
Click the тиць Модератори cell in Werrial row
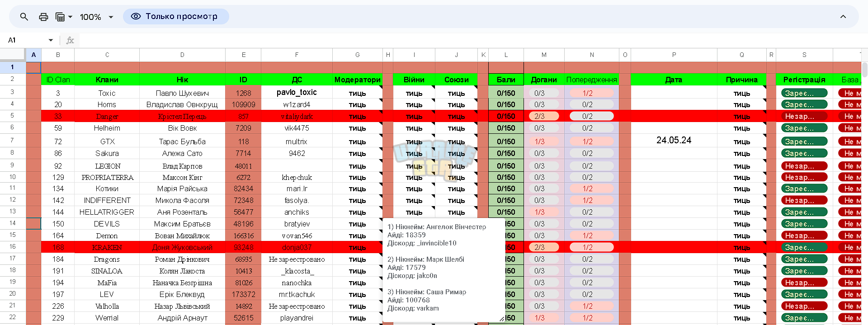click(357, 318)
